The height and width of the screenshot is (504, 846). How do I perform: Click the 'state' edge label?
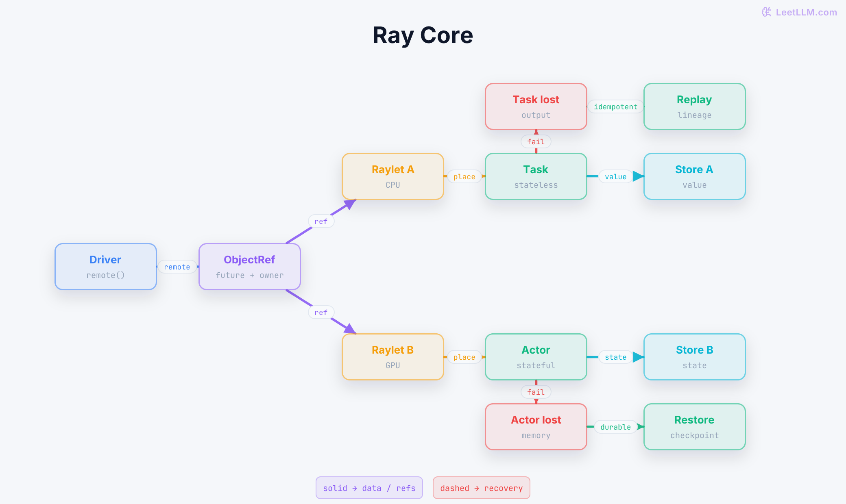tap(616, 357)
